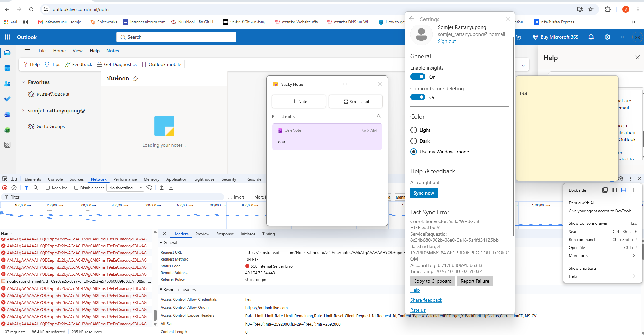This screenshot has height=335, width=644.
Task: Choose Run command from DevTools menu
Action: click(602, 240)
